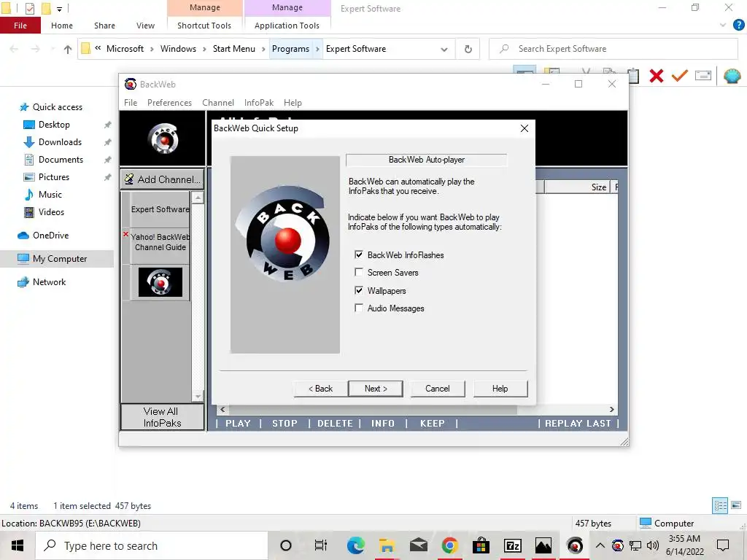Click the Cortana circle icon
The width and height of the screenshot is (747, 560).
286,545
